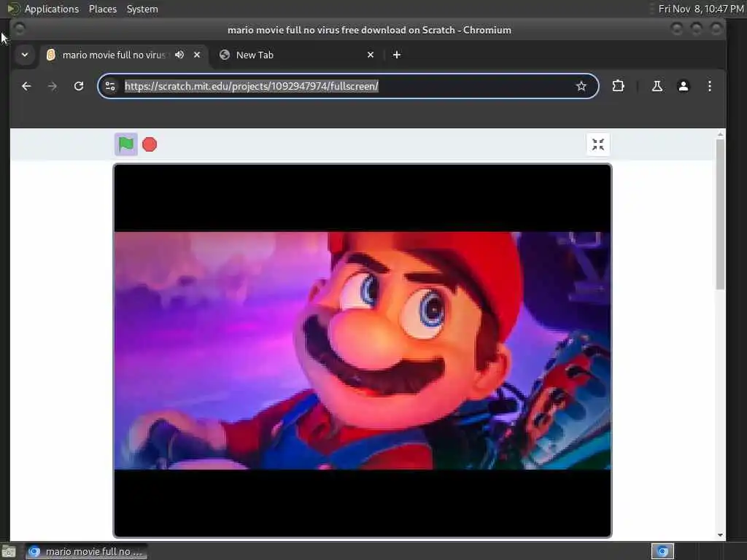The image size is (747, 560).
Task: Bookmark this page with the star
Action: point(581,86)
